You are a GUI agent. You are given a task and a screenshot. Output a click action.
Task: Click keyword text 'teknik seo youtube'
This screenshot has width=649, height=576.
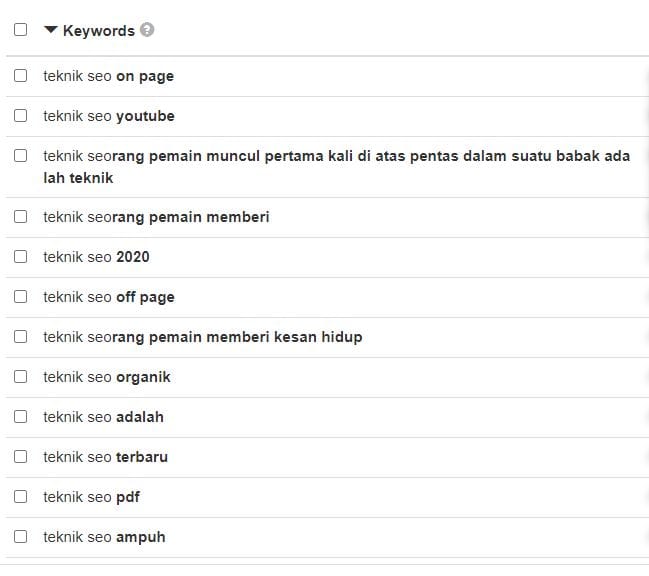[x=109, y=116]
